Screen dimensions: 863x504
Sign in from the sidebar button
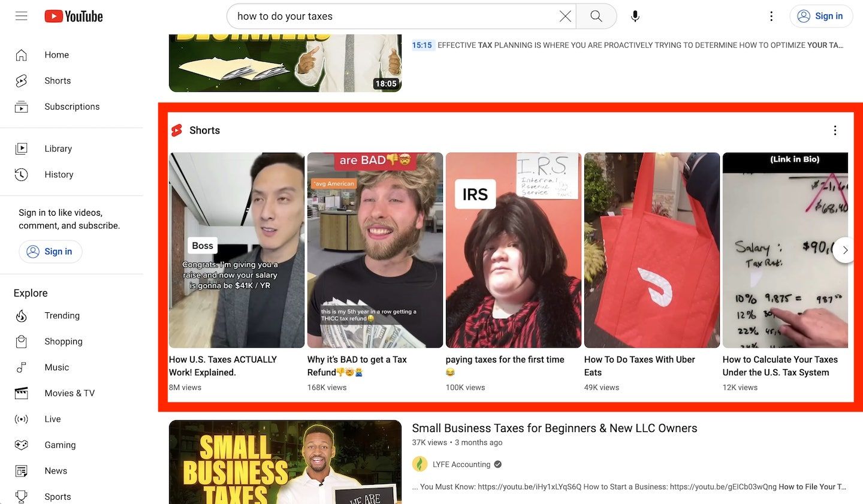pyautogui.click(x=50, y=251)
